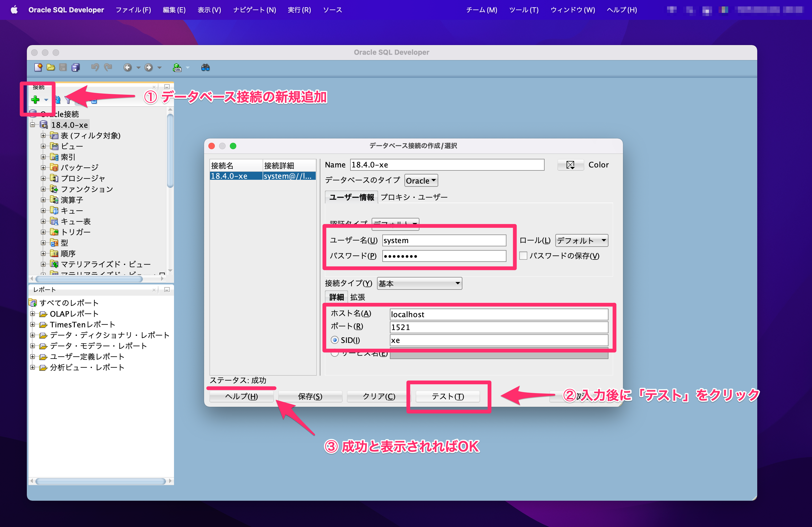Enable the パスワードの保存 checkbox
The image size is (812, 527).
tap(523, 256)
